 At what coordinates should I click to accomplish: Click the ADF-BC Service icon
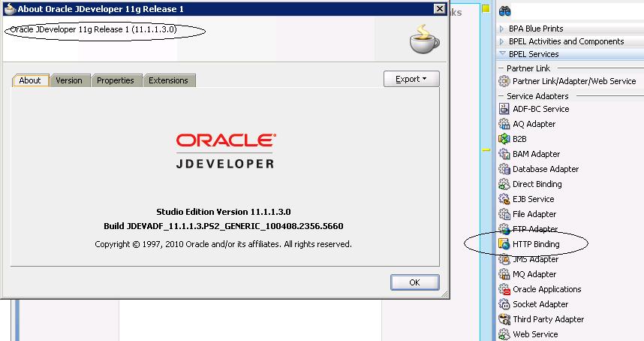coord(504,109)
